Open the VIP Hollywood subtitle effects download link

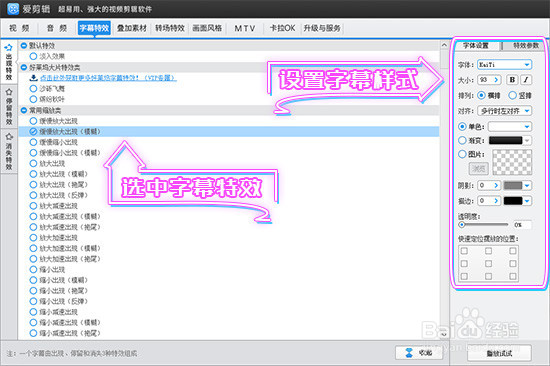(x=108, y=78)
